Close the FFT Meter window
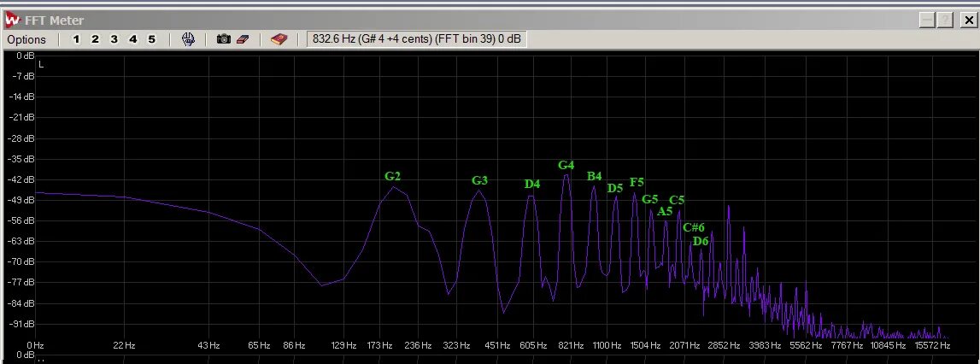 969,21
